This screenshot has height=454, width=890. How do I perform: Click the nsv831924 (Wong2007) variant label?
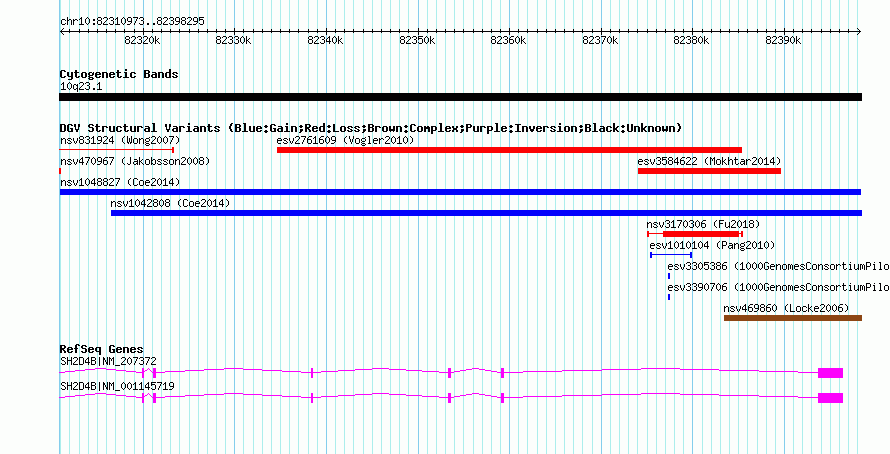(120, 140)
